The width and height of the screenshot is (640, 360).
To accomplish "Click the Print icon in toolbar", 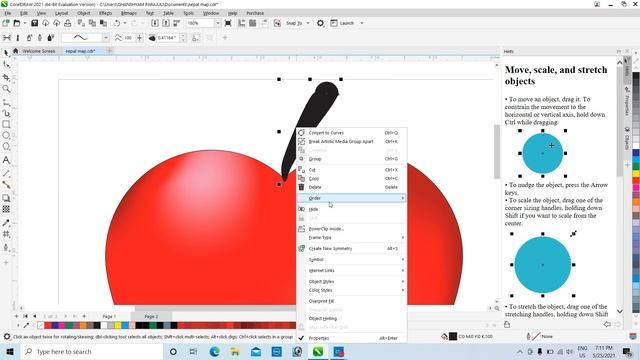I will (x=68, y=23).
